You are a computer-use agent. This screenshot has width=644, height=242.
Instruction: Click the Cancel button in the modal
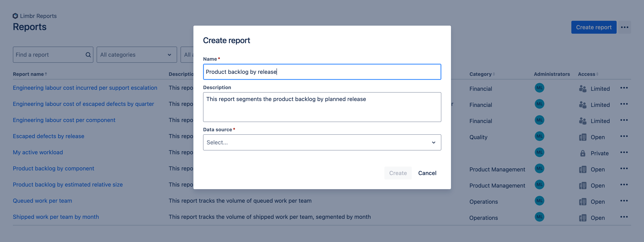pos(427,172)
